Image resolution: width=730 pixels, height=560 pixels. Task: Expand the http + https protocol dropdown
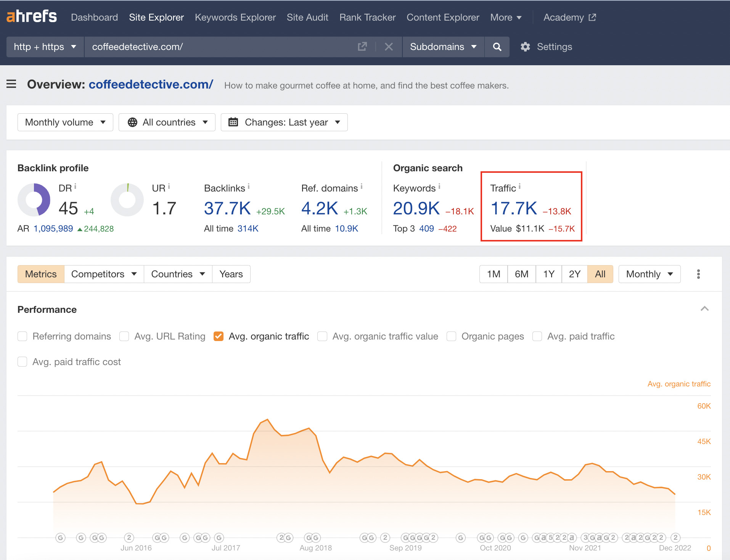pos(44,47)
